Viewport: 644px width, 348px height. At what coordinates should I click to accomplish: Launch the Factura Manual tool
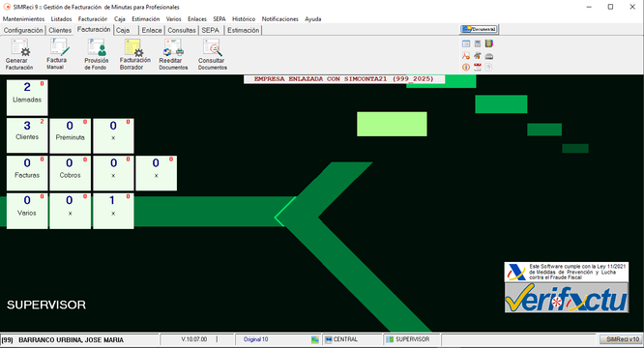57,54
